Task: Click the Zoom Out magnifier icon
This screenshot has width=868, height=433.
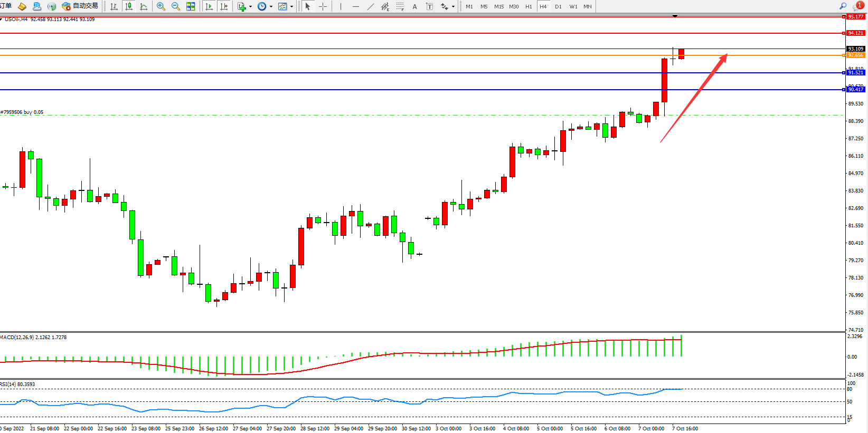Action: point(176,6)
